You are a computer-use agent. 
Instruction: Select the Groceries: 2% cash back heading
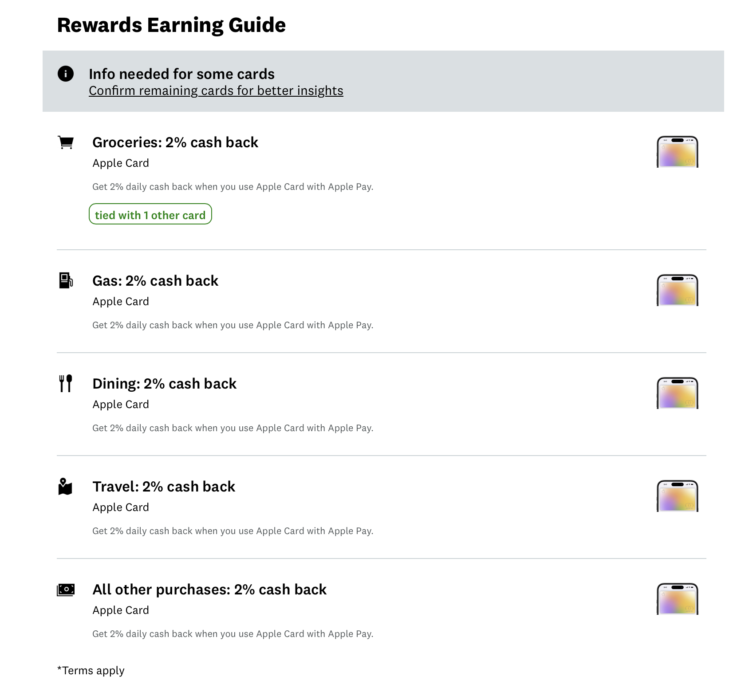(x=175, y=142)
